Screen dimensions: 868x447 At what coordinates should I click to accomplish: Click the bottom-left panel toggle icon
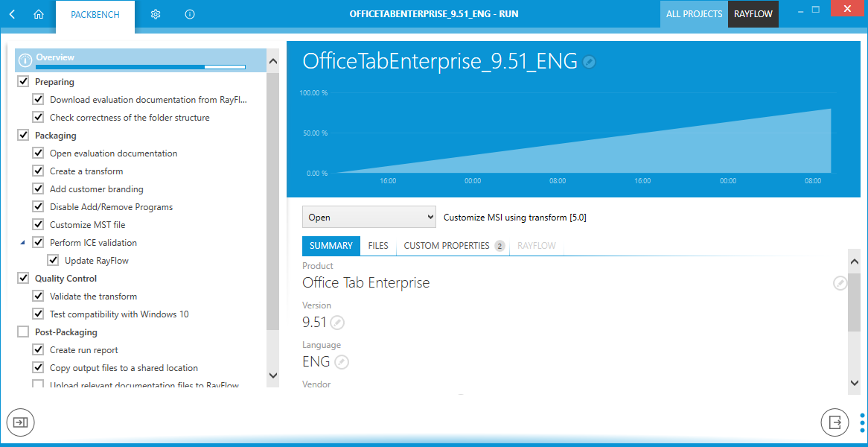coord(20,422)
